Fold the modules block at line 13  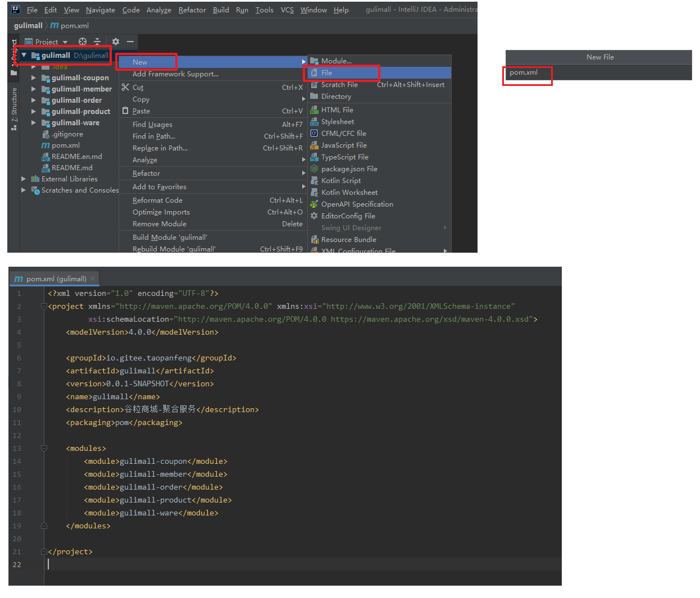point(44,449)
